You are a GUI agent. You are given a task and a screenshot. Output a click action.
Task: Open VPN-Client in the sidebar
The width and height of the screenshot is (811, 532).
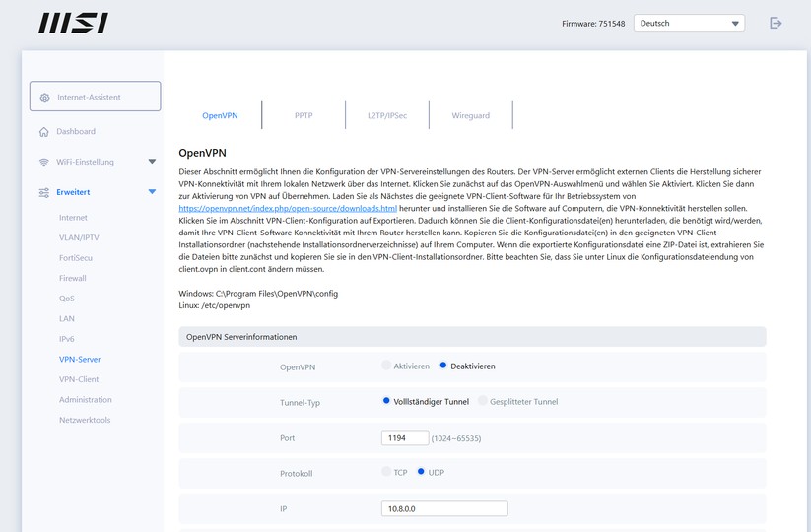click(x=79, y=379)
